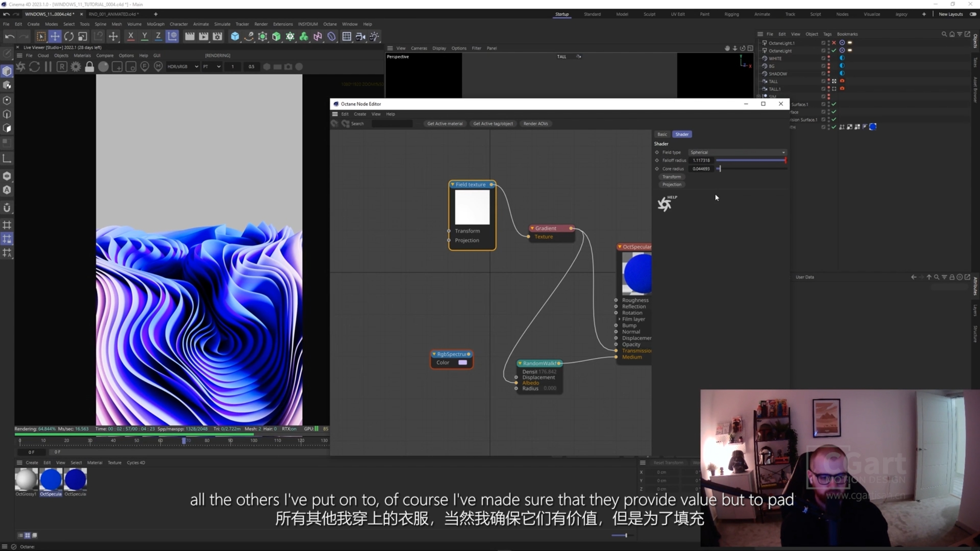Click the Projection button in Shader panel
The width and height of the screenshot is (980, 551).
pyautogui.click(x=672, y=184)
